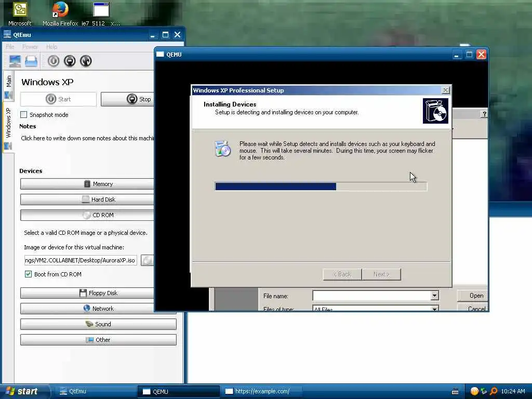Image resolution: width=532 pixels, height=399 pixels.
Task: Click the new virtual machine monitor icon in QtEmu toolbar
Action: click(15, 61)
